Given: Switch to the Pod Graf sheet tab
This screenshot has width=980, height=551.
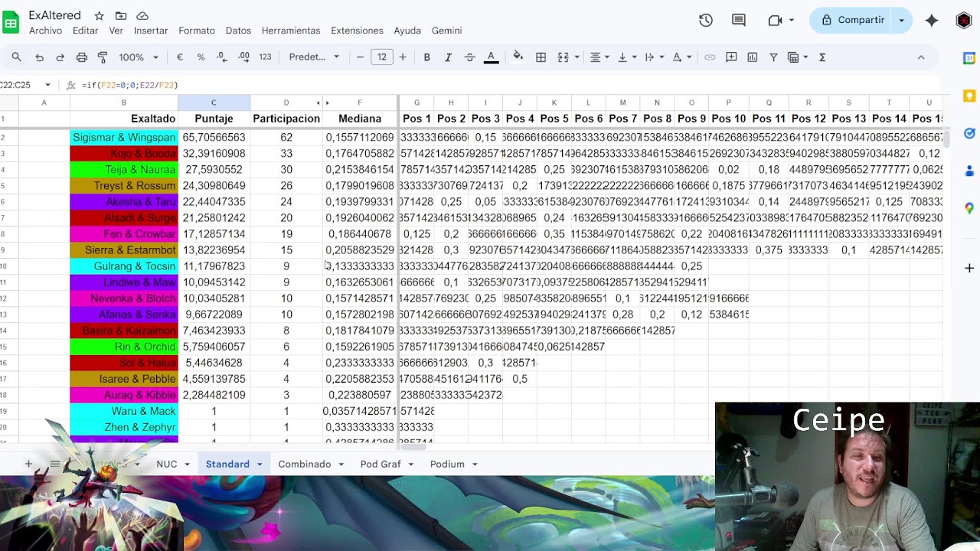Looking at the screenshot, I should (381, 464).
